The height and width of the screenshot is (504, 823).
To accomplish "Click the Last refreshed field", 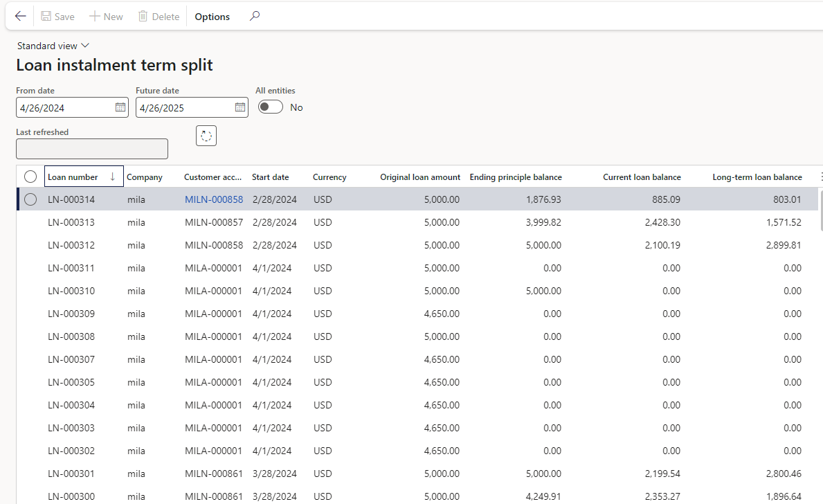I will coord(92,149).
